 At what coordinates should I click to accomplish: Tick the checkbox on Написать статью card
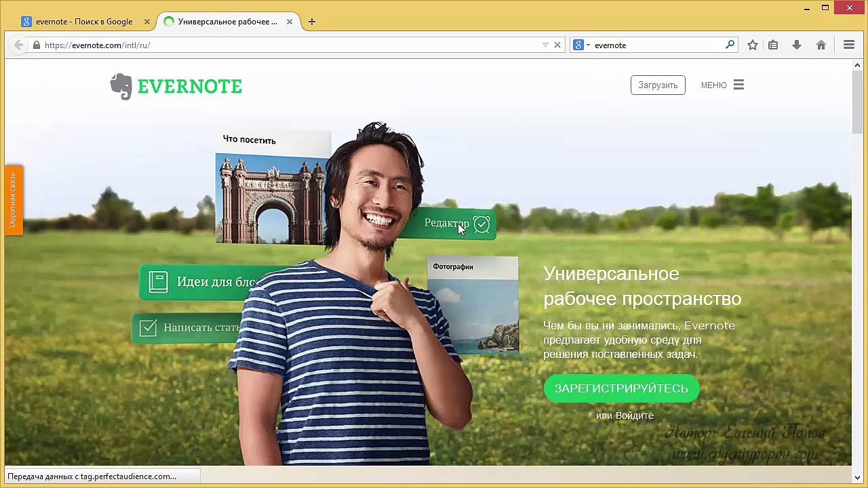pyautogui.click(x=148, y=328)
